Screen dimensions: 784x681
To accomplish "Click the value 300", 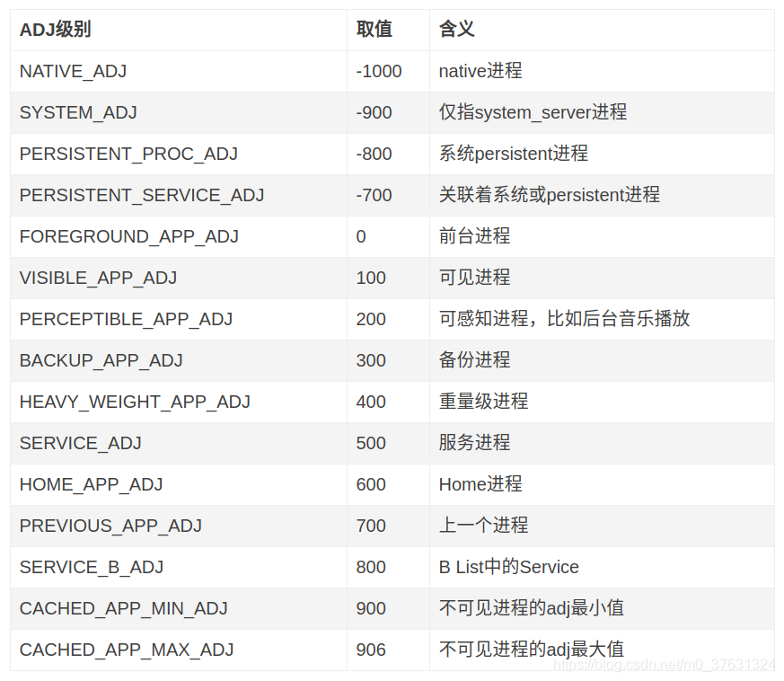I will point(371,361).
